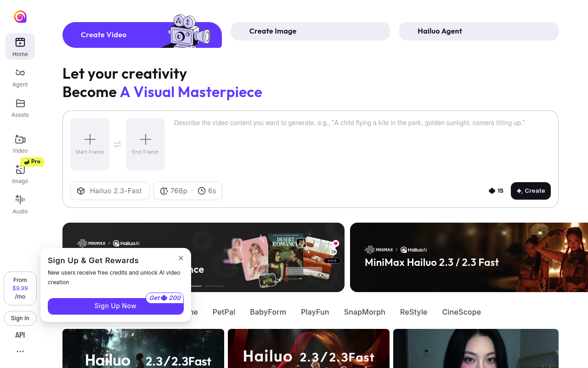The width and height of the screenshot is (588, 368).
Task: Click the Sign Up Now button
Action: (x=116, y=306)
